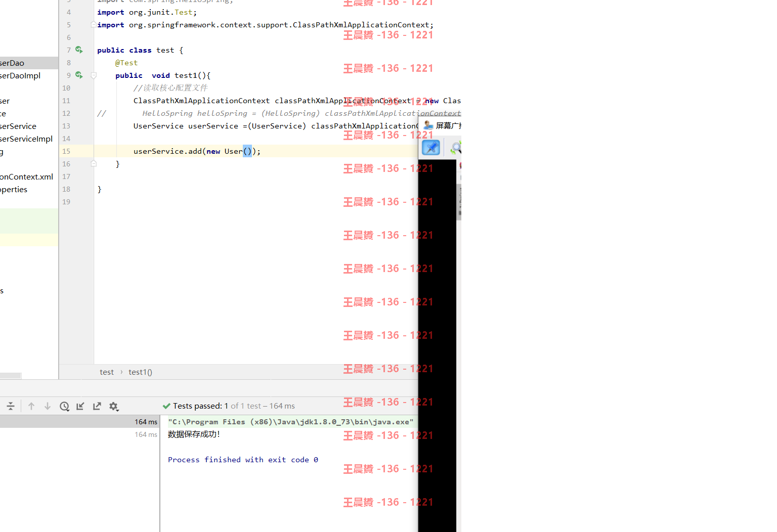This screenshot has height=532, width=777.
Task: Click 'Process finished with exit code 0'
Action: (243, 460)
